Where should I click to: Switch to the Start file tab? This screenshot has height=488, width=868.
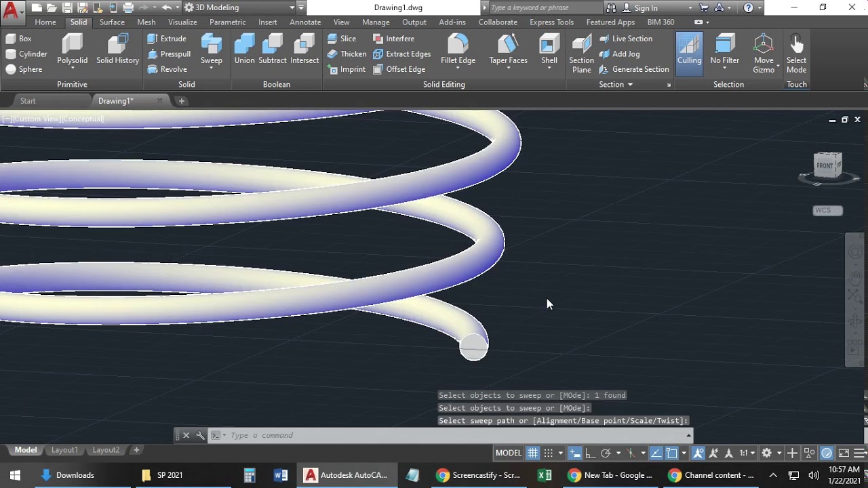pos(28,101)
